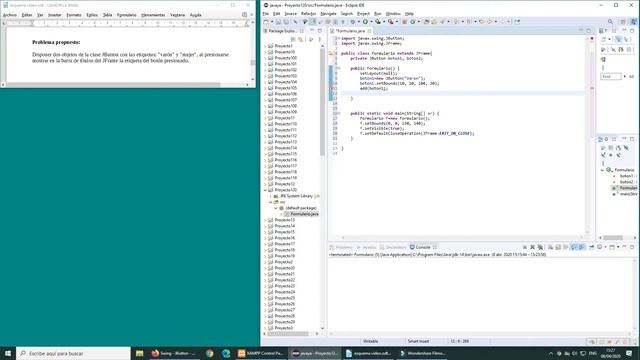Click the External Tools run icon

[390, 22]
